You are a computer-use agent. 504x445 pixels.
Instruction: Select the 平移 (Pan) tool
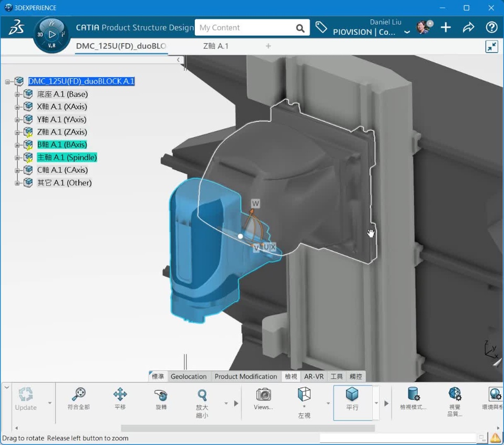120,399
